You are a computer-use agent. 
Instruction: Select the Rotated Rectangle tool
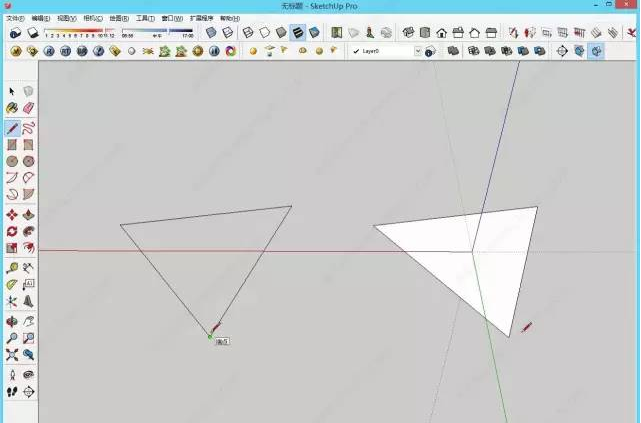[x=28, y=145]
